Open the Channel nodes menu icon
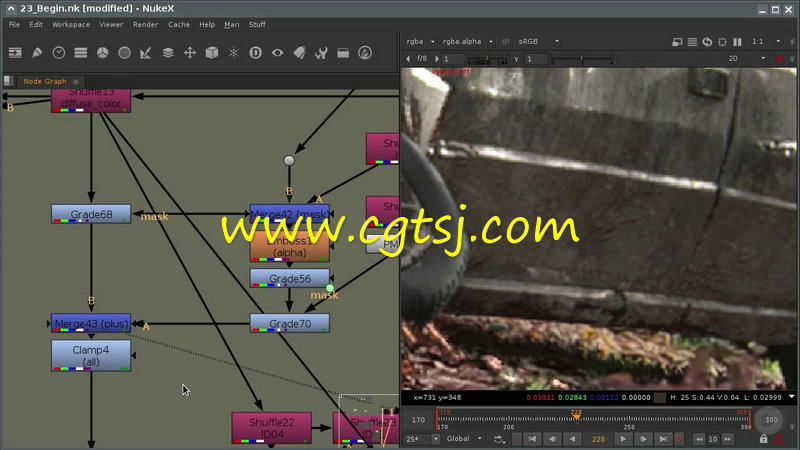This screenshot has width=800, height=450. [81, 53]
